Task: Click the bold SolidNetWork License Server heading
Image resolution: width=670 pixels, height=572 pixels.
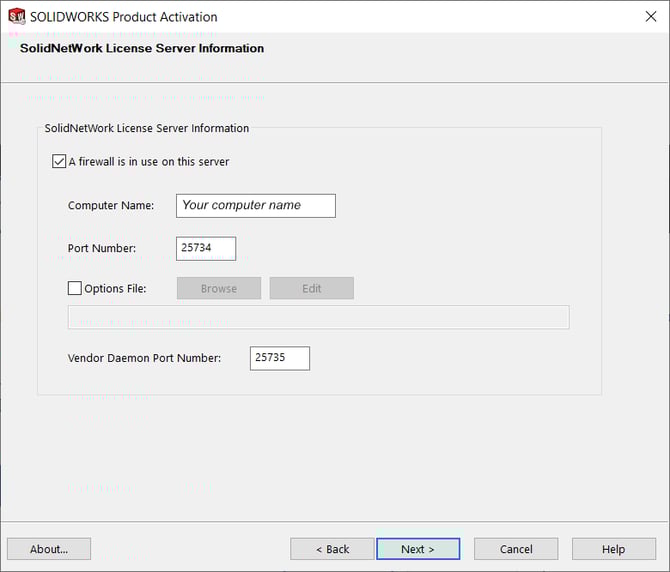Action: point(142,48)
